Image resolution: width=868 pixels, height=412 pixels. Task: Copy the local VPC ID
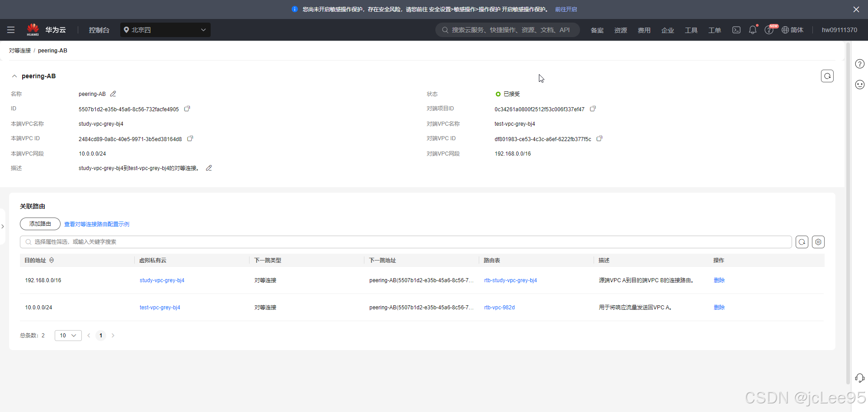click(190, 138)
